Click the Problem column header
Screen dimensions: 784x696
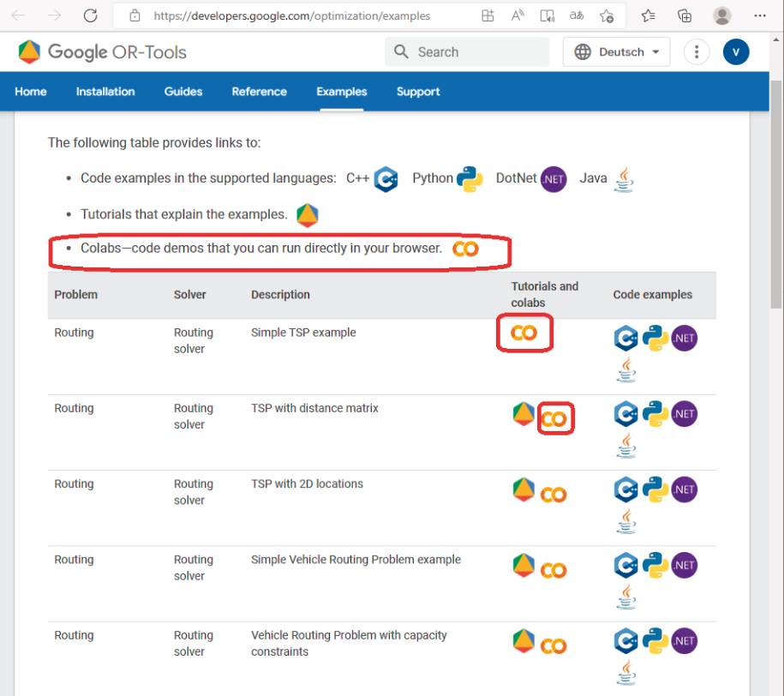tap(76, 295)
